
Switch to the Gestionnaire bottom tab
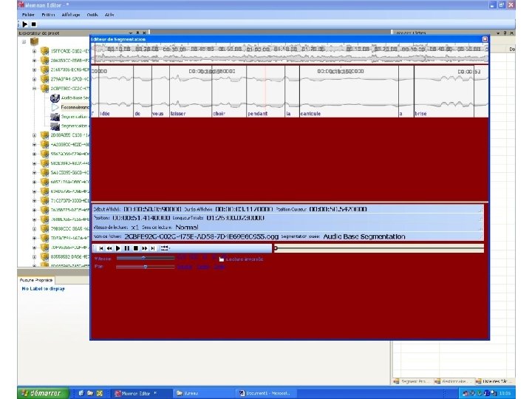[x=454, y=381]
